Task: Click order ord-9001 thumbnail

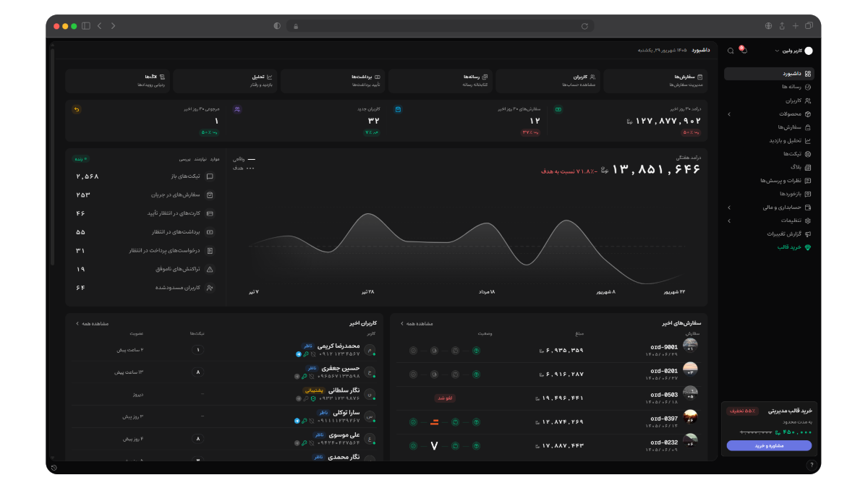Action: coord(690,347)
